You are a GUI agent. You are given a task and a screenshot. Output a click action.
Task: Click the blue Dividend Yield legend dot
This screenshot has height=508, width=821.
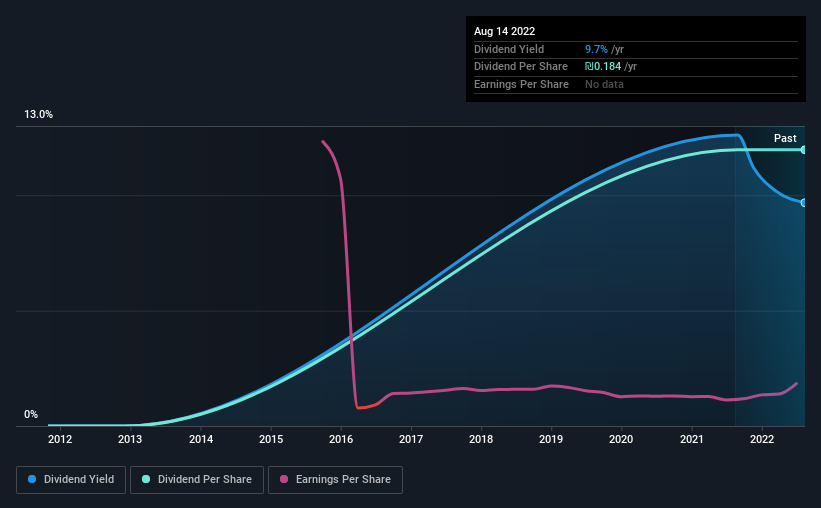pos(32,479)
